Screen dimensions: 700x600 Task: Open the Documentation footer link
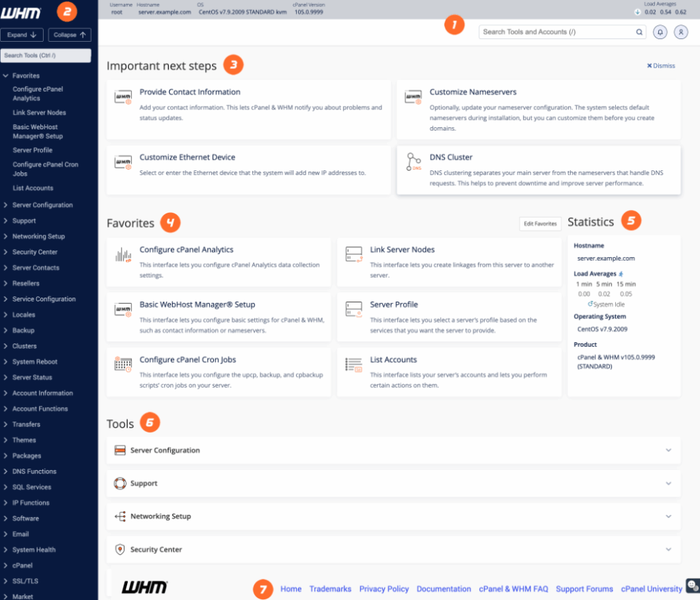click(x=444, y=589)
